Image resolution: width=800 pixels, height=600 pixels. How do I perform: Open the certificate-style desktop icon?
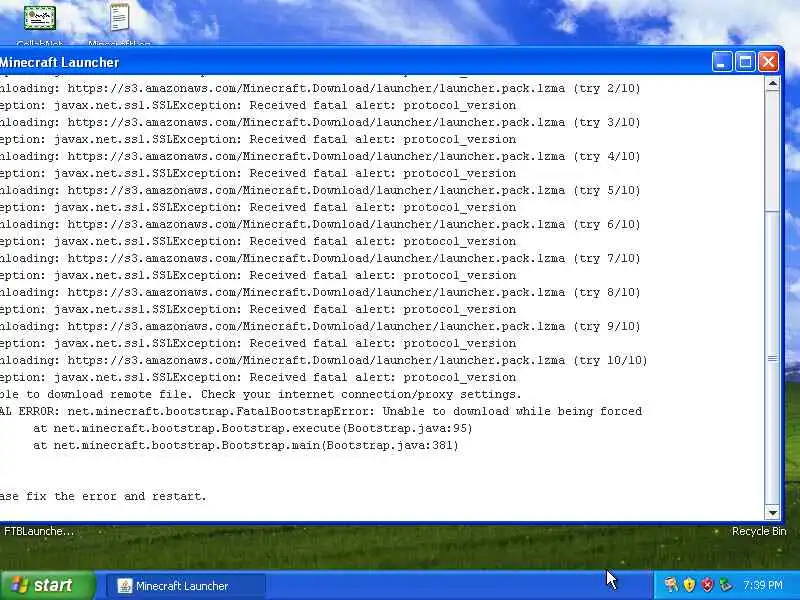[x=40, y=18]
